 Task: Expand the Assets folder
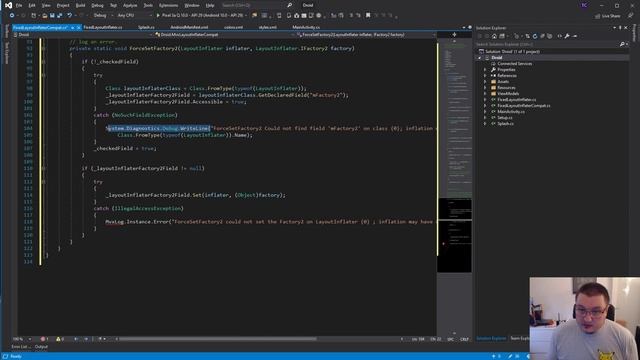click(485, 82)
